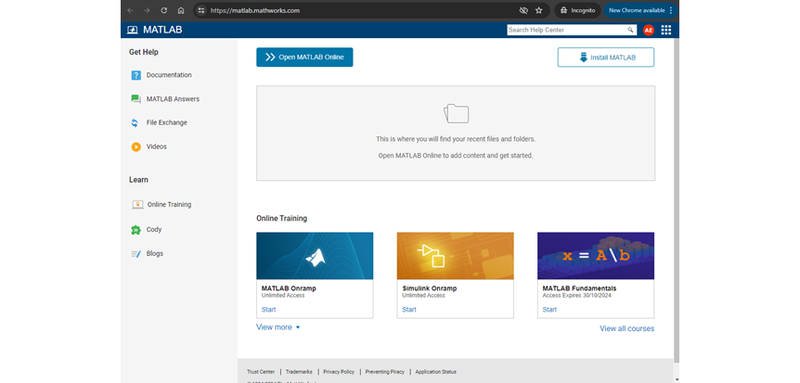Click browser forward arrow
800x383 pixels.
point(147,10)
